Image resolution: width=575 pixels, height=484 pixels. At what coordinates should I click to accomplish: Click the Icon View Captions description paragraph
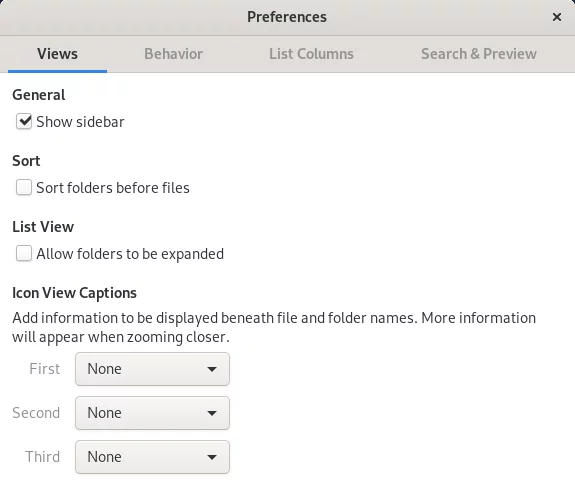[x=274, y=327]
